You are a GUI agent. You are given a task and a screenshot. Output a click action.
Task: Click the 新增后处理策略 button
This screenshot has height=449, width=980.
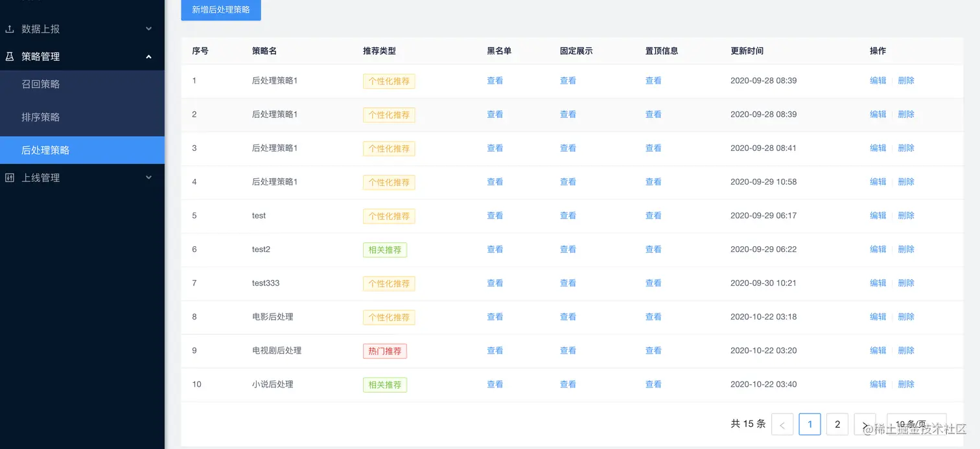click(x=221, y=10)
